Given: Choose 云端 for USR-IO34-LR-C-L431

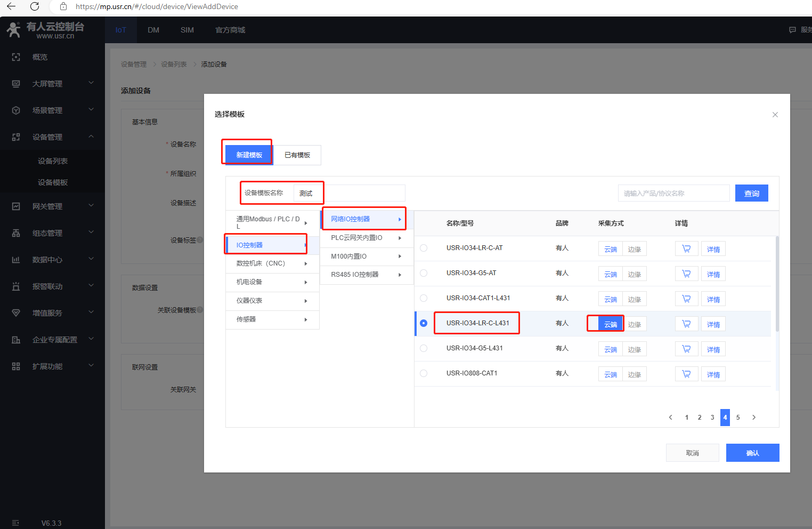Looking at the screenshot, I should click(x=611, y=324).
